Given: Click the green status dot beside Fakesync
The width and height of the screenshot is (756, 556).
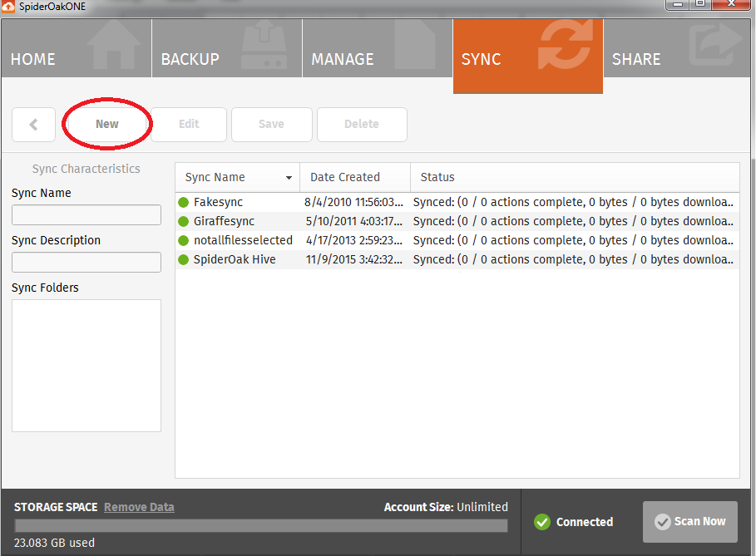Looking at the screenshot, I should 183,202.
